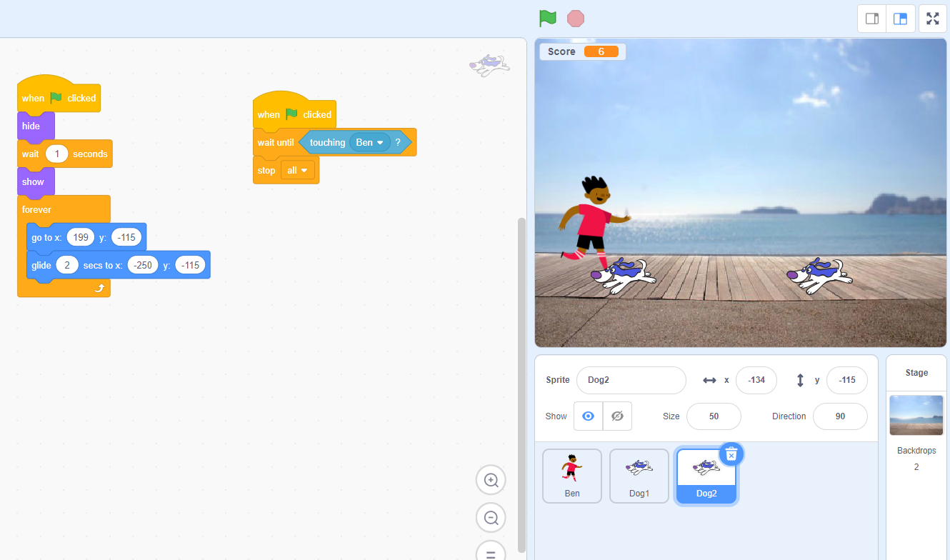Zoom out of the code workspace
Viewport: 950px width, 560px height.
pos(491,518)
